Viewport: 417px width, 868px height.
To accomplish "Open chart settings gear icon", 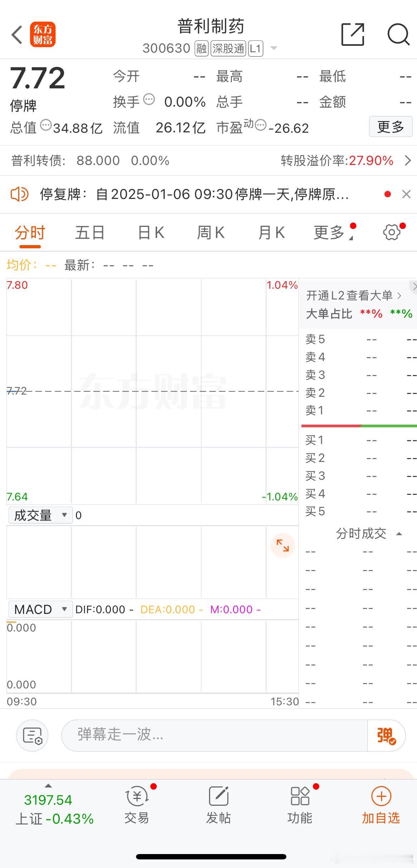I will 392,233.
